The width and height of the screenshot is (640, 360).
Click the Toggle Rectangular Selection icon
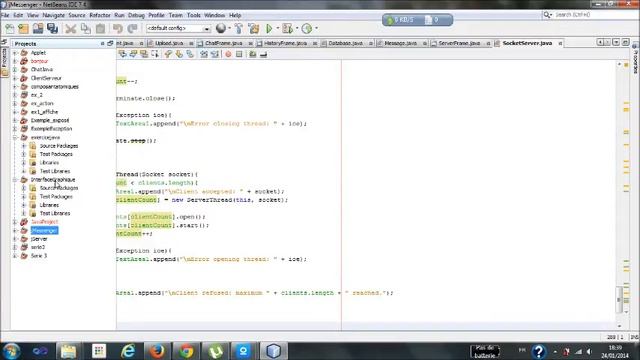click(155, 54)
